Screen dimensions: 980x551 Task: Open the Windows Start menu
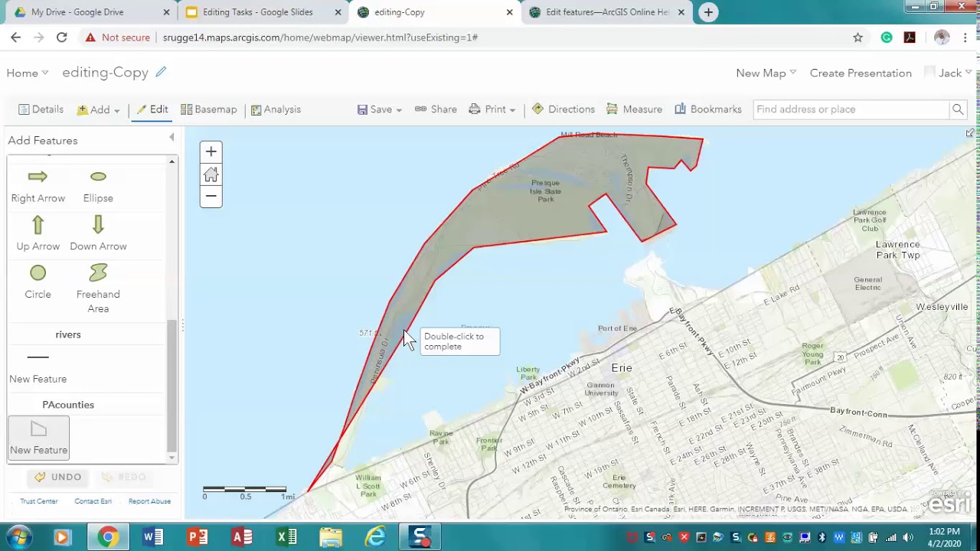tap(18, 537)
